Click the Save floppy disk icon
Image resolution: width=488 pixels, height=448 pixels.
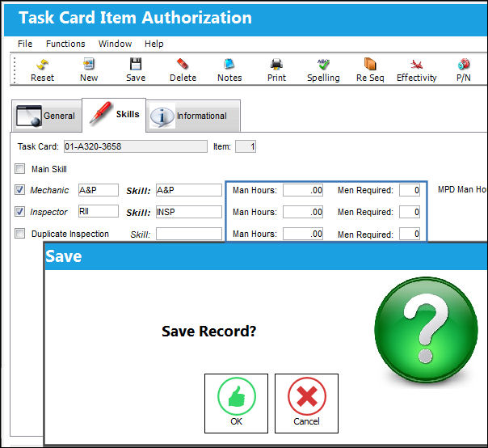[x=136, y=70]
